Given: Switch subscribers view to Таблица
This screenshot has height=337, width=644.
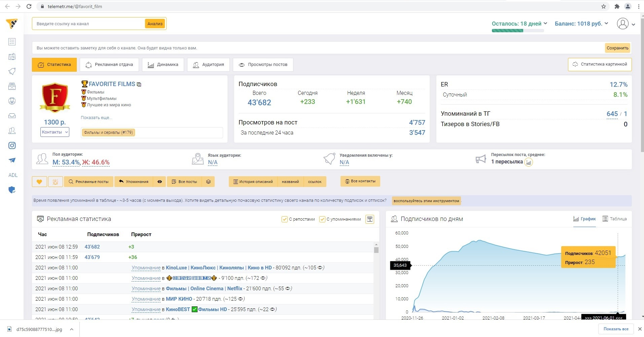Looking at the screenshot, I should click(614, 219).
